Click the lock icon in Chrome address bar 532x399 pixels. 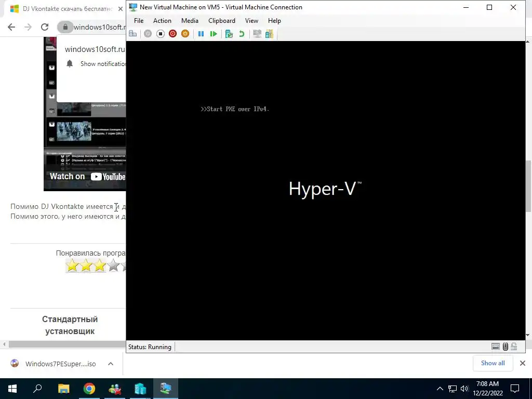65,27
